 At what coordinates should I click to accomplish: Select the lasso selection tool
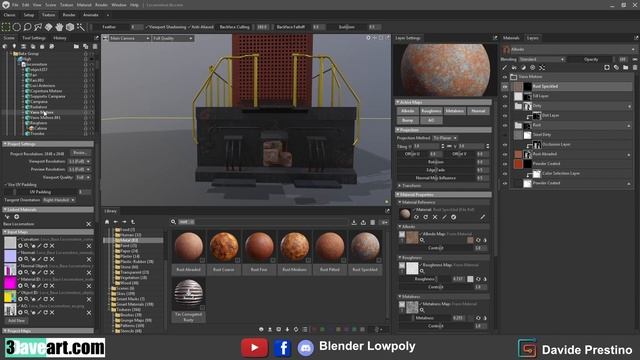click(x=27, y=27)
